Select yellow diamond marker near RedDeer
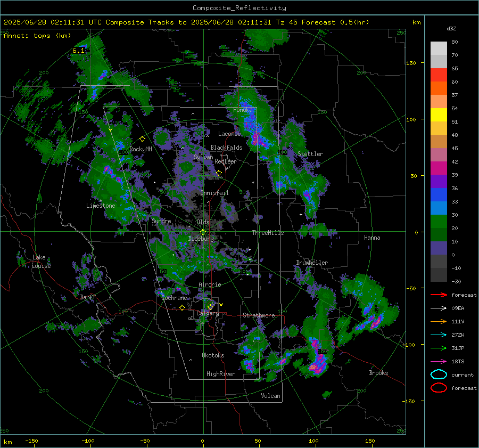The width and height of the screenshot is (479, 448). [x=219, y=173]
